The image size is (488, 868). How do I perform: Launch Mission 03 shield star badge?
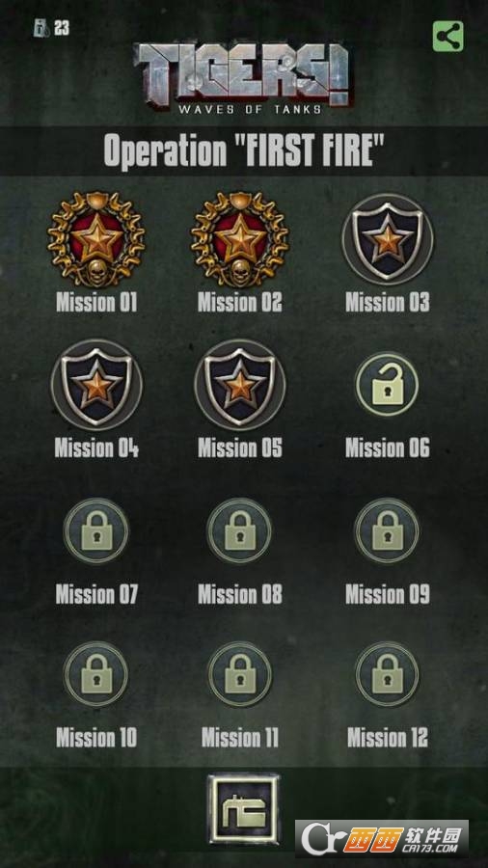click(388, 239)
